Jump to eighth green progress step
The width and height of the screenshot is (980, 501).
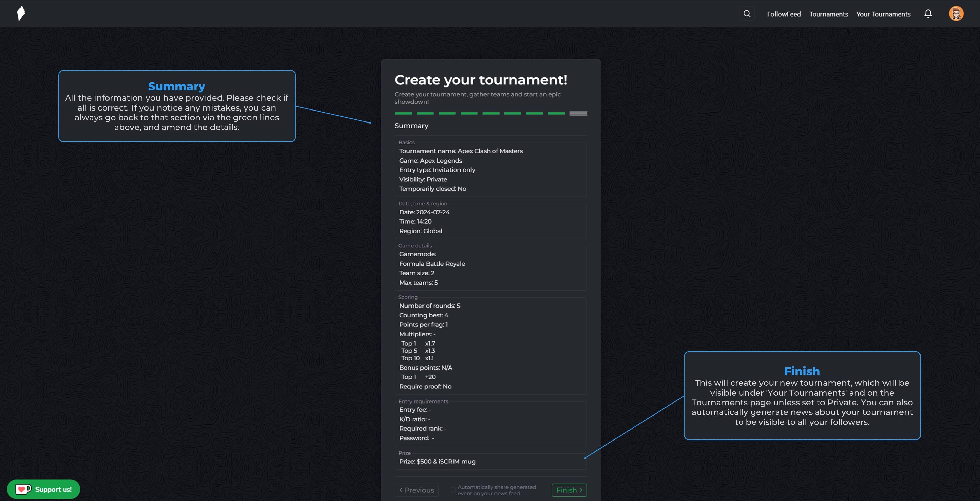pyautogui.click(x=556, y=113)
